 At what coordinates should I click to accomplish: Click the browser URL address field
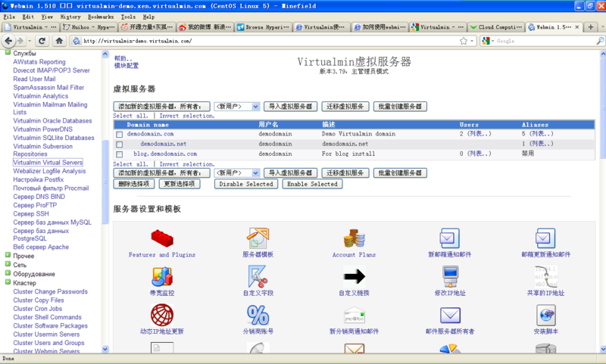click(265, 41)
